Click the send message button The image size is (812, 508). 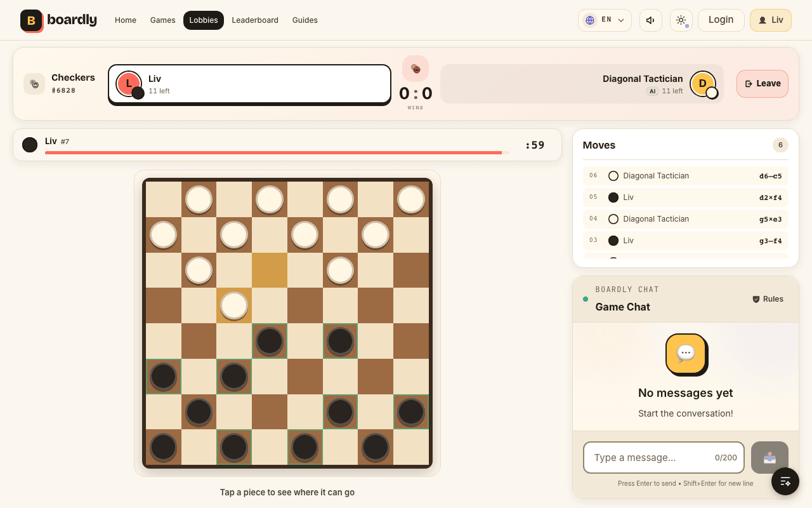(769, 458)
